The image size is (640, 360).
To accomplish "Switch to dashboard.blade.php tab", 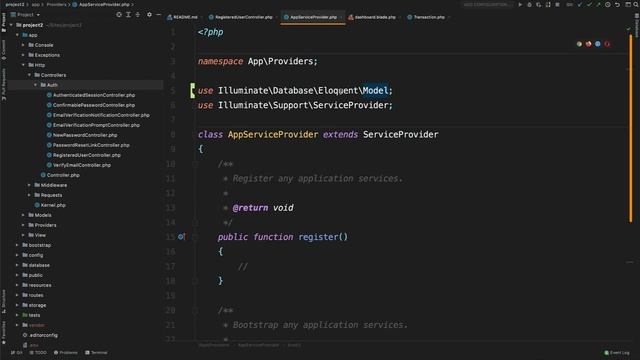I will click(372, 17).
